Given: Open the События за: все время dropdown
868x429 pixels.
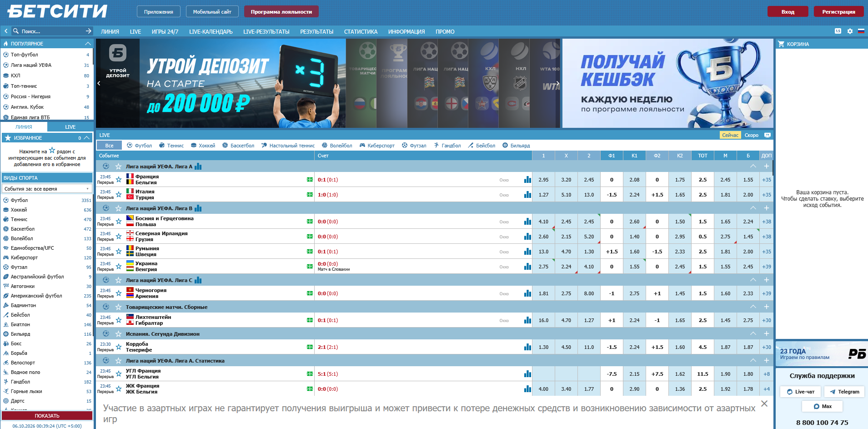Looking at the screenshot, I should coord(47,189).
